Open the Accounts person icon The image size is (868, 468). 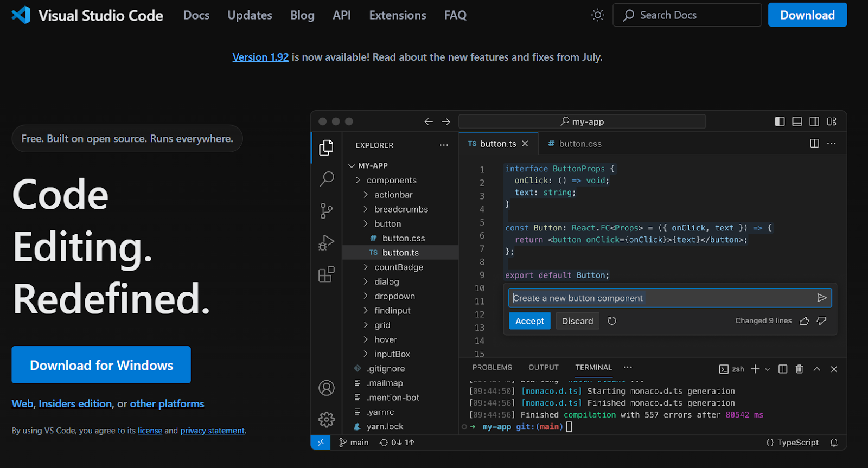coord(327,388)
